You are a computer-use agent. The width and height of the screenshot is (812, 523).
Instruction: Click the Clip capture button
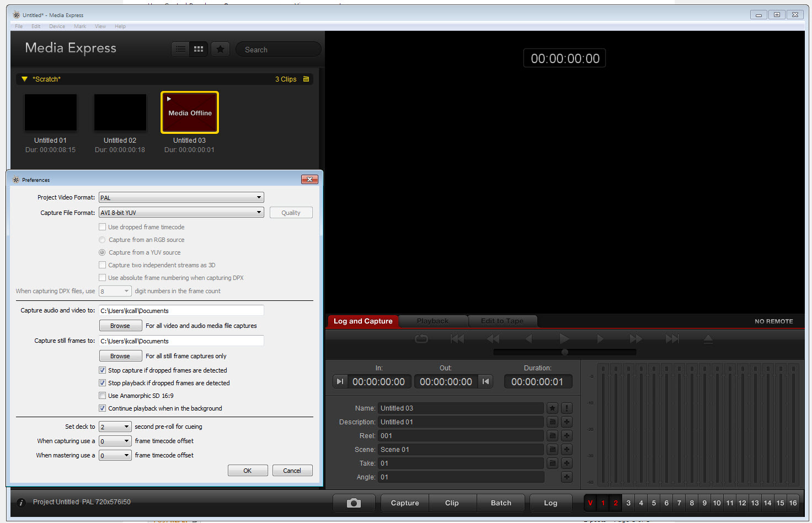tap(452, 503)
